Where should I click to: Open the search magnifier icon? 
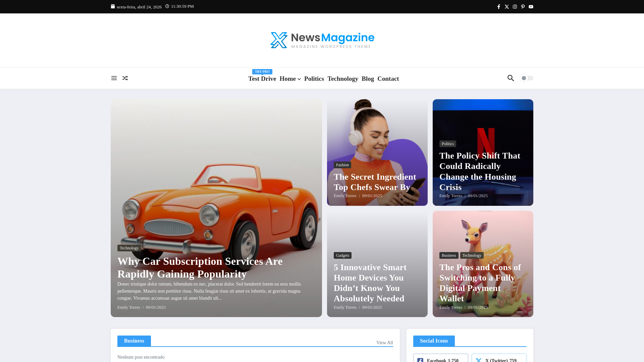pos(511,78)
